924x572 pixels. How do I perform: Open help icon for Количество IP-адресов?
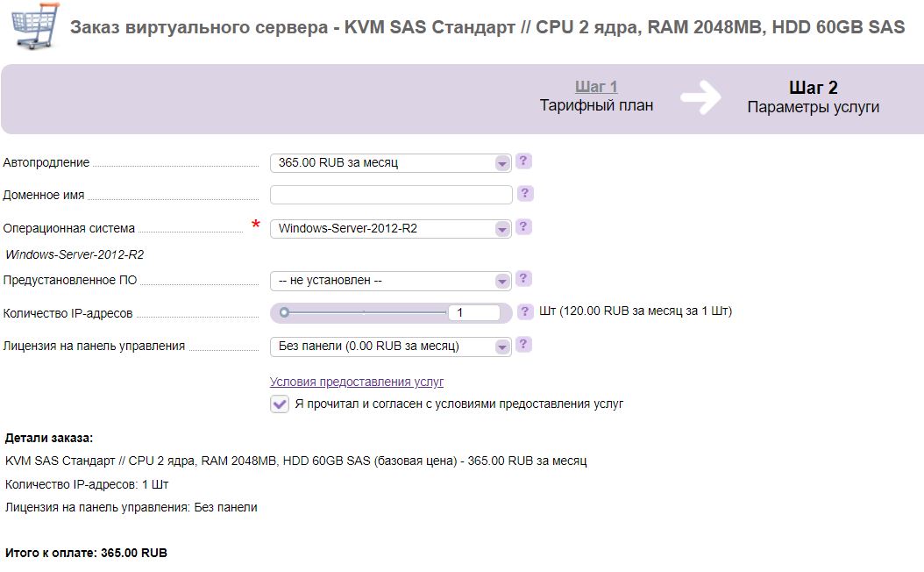tap(524, 311)
